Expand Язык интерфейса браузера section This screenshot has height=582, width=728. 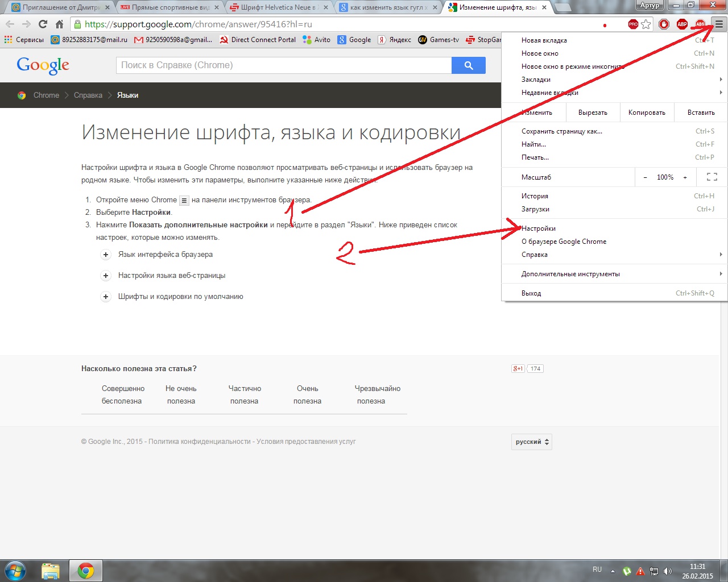tap(106, 255)
